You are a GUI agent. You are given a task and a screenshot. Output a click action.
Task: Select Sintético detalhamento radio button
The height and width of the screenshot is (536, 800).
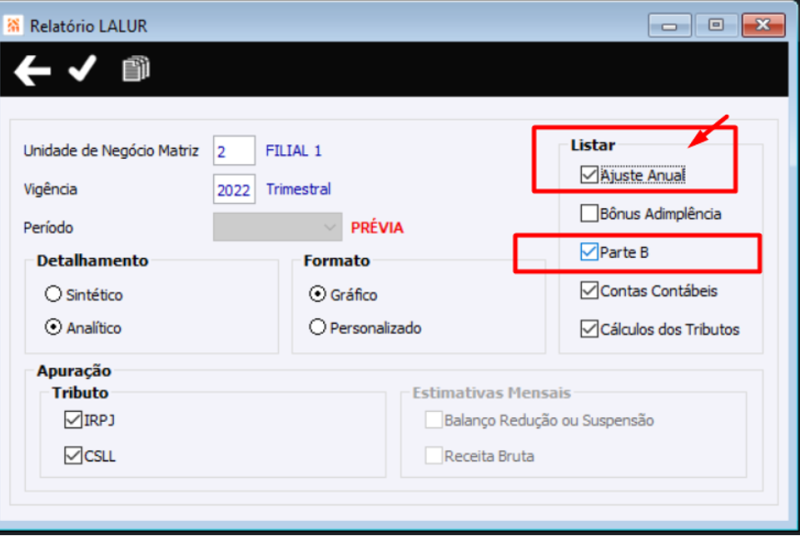[x=53, y=294]
